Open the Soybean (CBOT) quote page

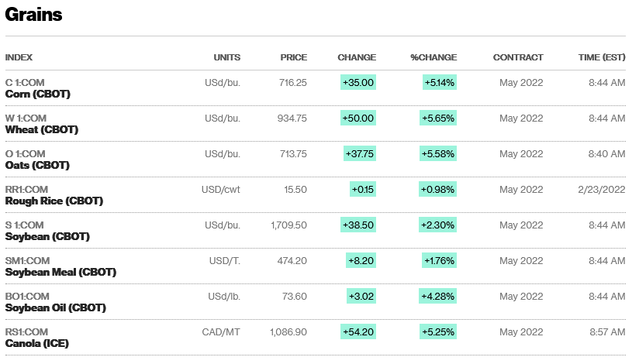(x=47, y=237)
